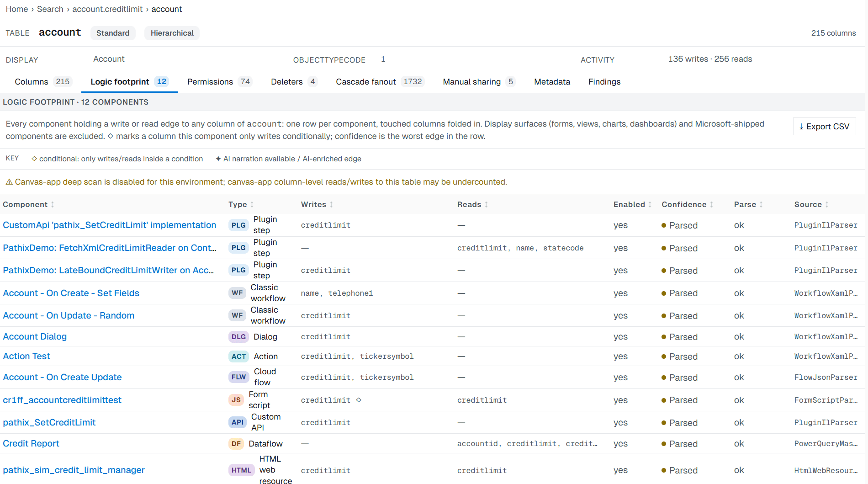Click 'accountid, creditlimit, credit…' reads cell

[527, 444]
